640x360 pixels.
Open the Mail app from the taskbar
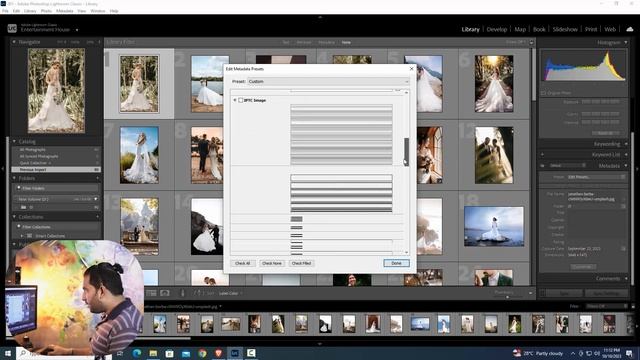pyautogui.click(x=186, y=353)
